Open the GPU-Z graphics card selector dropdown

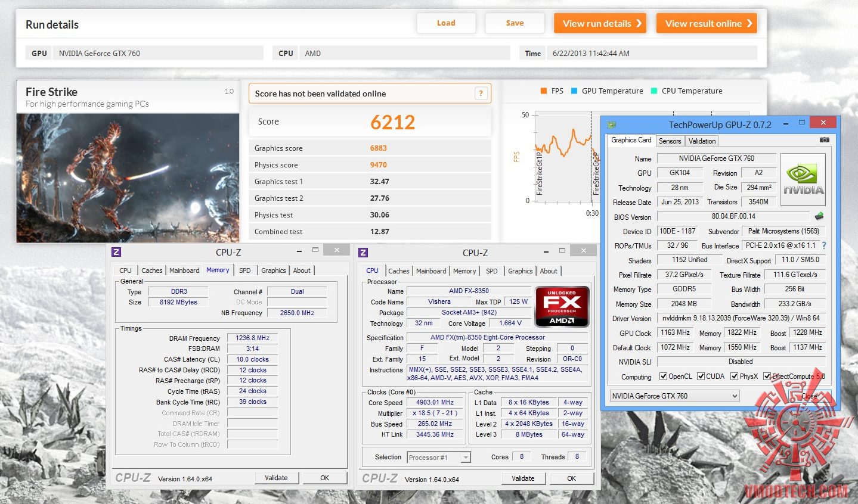coord(674,396)
